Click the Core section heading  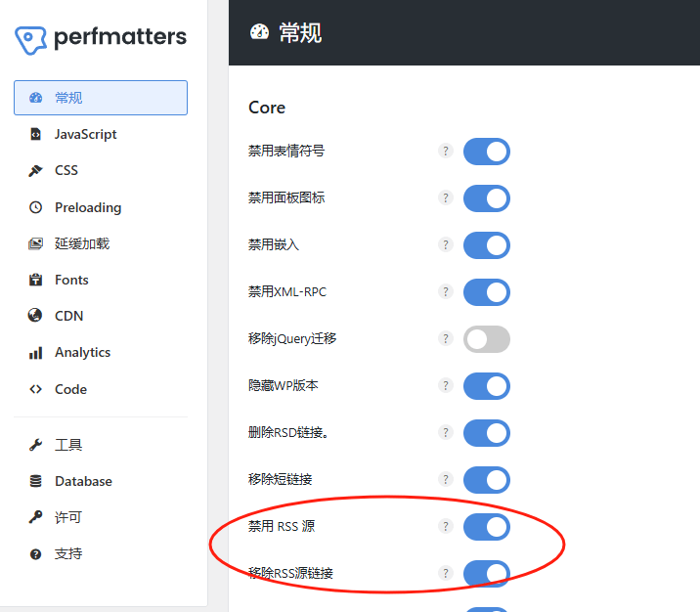click(267, 108)
